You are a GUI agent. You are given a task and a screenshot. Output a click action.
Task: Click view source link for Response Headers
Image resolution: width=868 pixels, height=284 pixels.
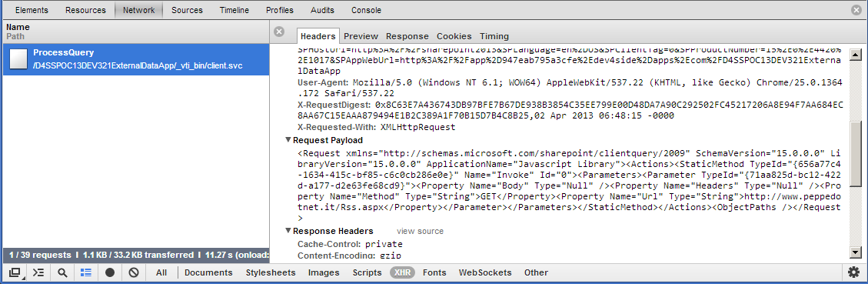tap(420, 232)
